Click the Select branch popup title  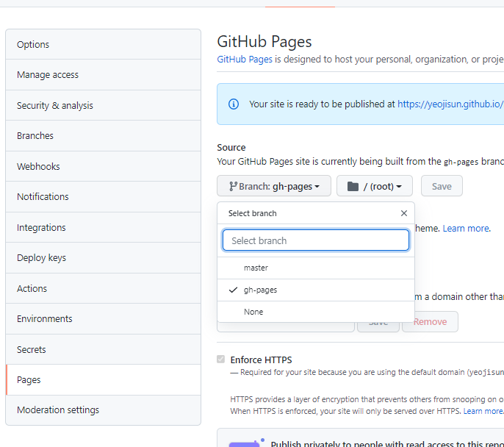252,213
